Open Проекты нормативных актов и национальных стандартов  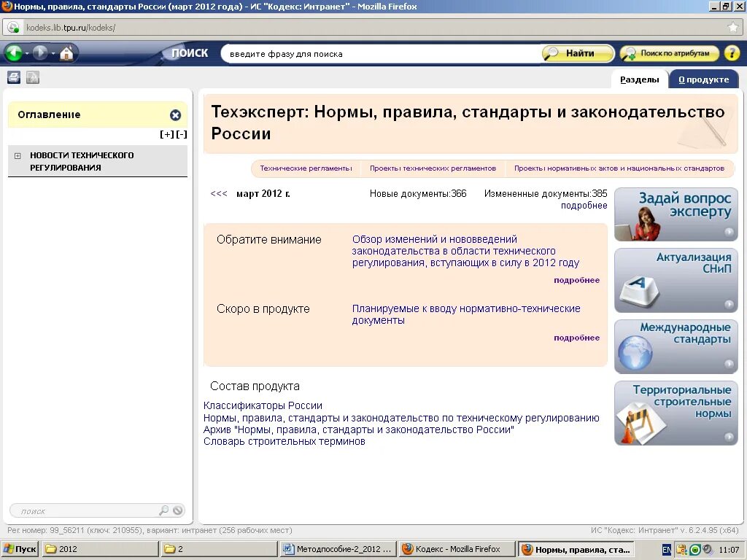pyautogui.click(x=619, y=168)
